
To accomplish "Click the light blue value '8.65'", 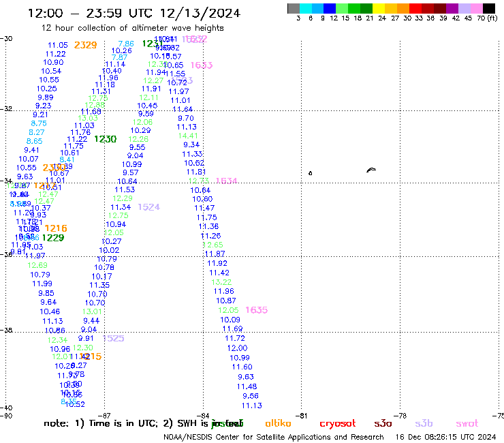I will click(34, 141).
